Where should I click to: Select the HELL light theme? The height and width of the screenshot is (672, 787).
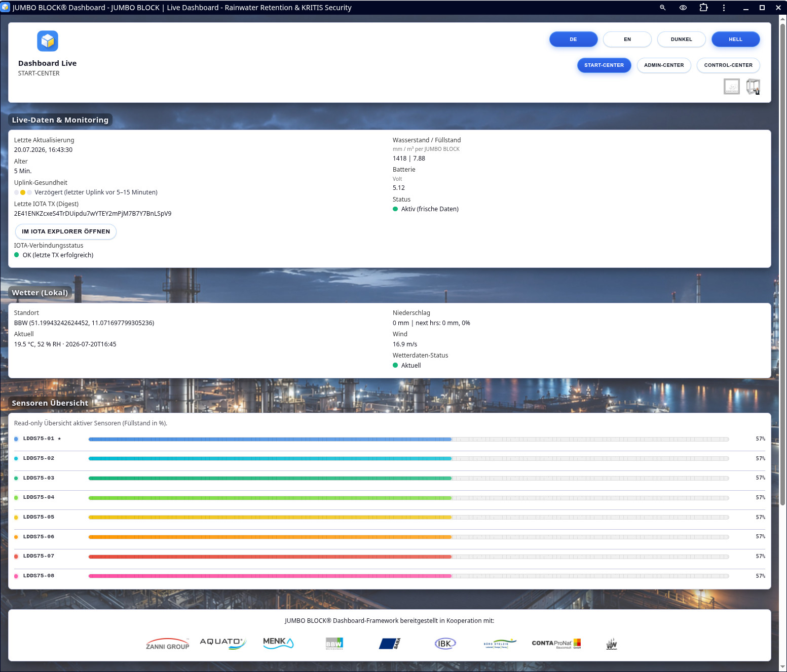(735, 39)
